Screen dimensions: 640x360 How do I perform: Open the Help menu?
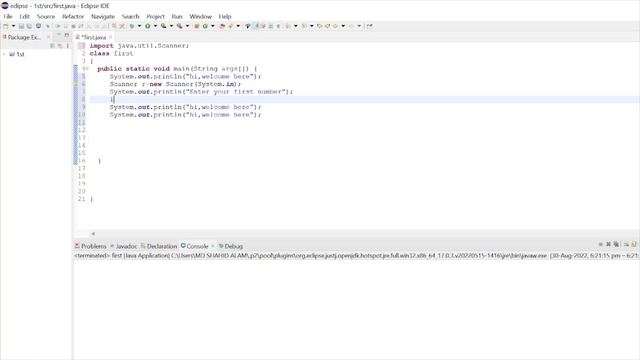[225, 16]
